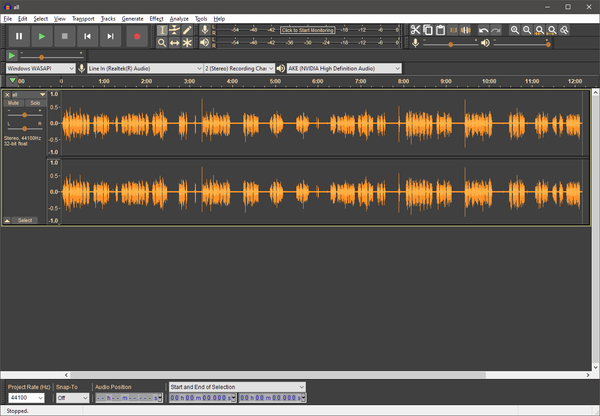This screenshot has width=600, height=416.
Task: Open the Effect menu
Action: point(156,18)
